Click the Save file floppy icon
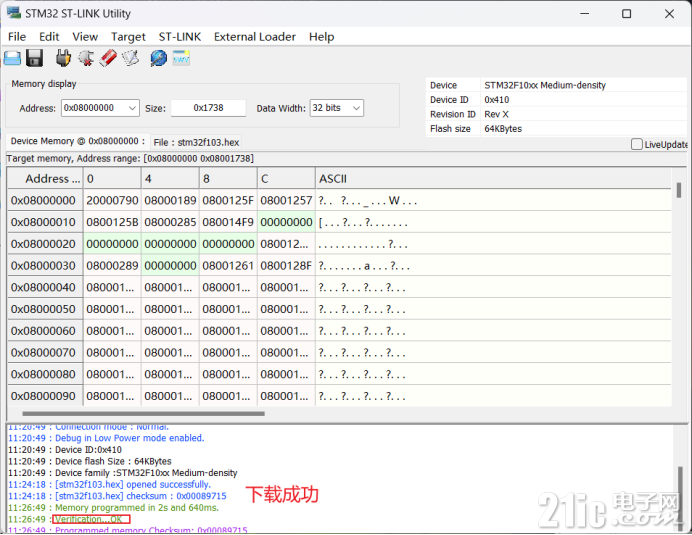Viewport: 692px width, 535px height. tap(34, 58)
